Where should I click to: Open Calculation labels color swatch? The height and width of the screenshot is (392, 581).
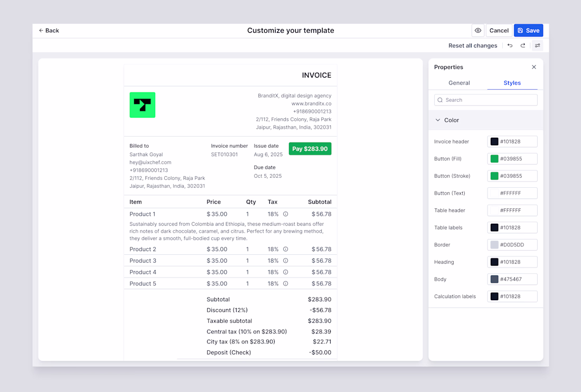coord(494,297)
